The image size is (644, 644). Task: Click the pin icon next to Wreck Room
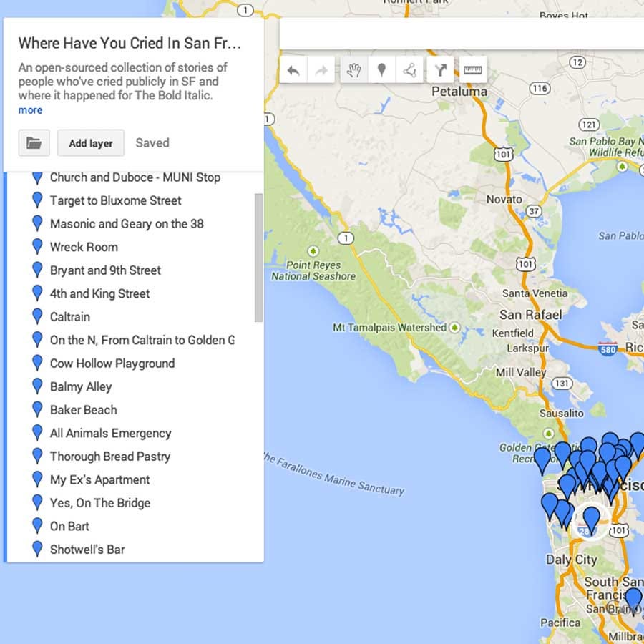click(x=37, y=247)
